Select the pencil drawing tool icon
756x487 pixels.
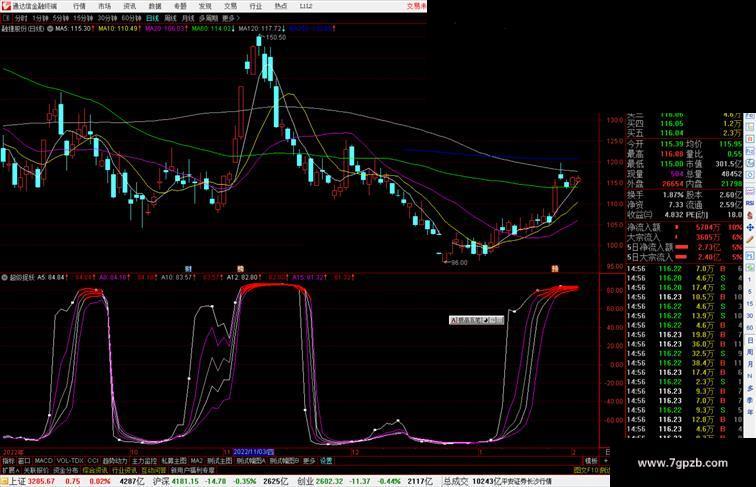pyautogui.click(x=750, y=239)
